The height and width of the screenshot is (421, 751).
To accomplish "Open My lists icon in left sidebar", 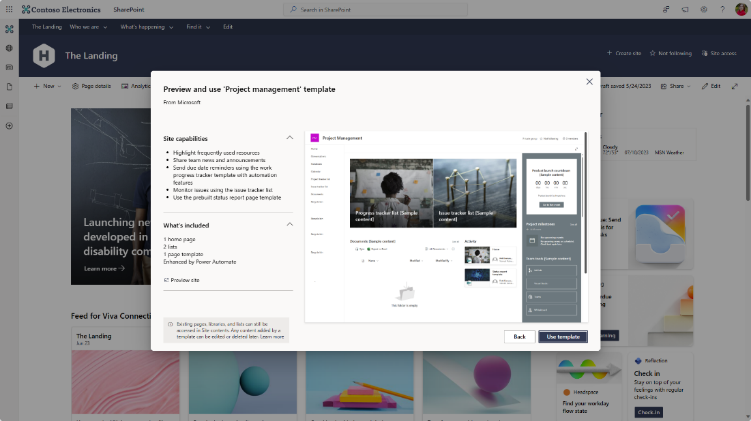I will point(9,106).
